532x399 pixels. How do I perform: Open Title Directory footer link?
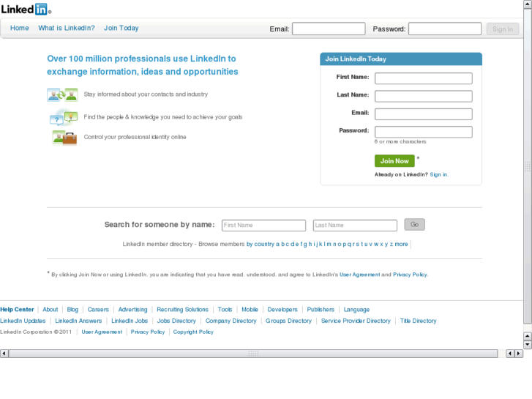click(x=418, y=321)
